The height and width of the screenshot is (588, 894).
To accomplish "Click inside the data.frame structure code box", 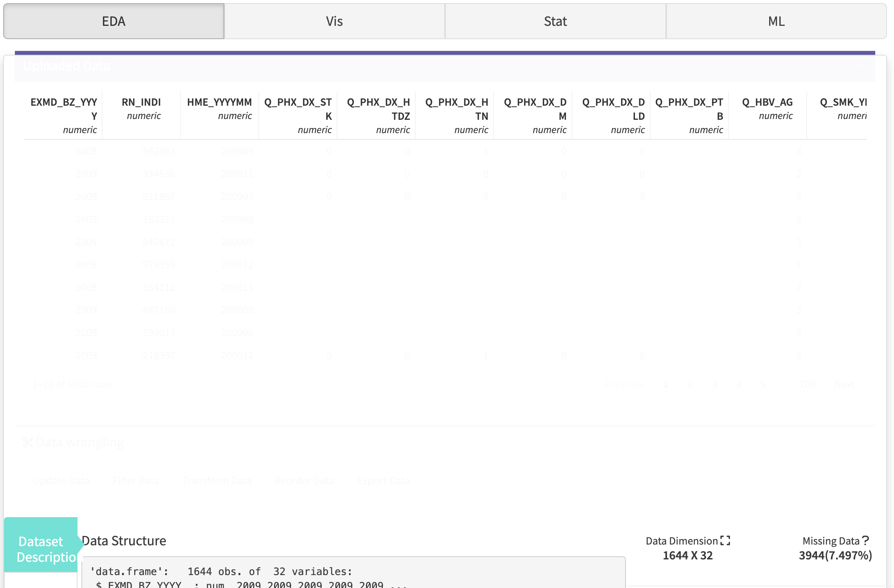I will [352, 574].
